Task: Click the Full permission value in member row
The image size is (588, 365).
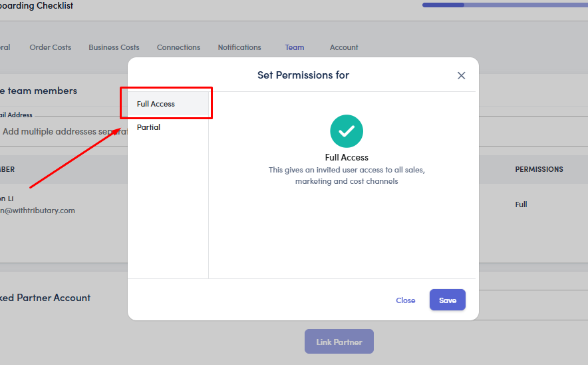Action: point(521,204)
